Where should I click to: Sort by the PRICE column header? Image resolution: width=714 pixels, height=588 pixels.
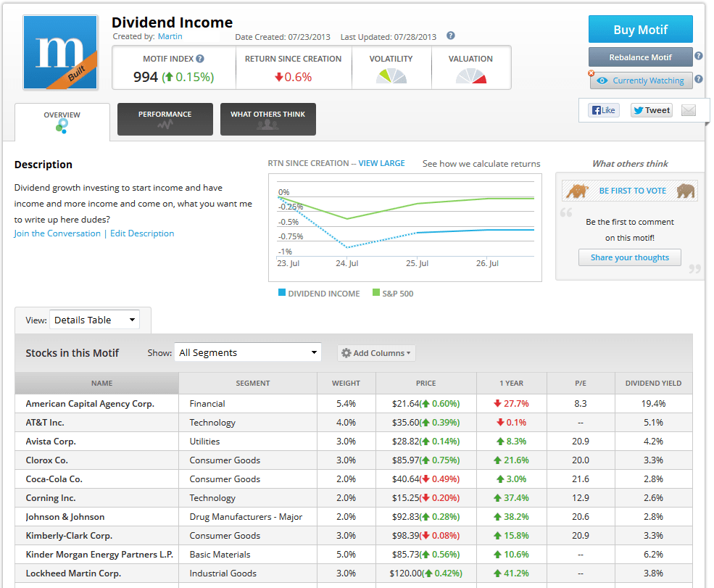[x=426, y=383]
